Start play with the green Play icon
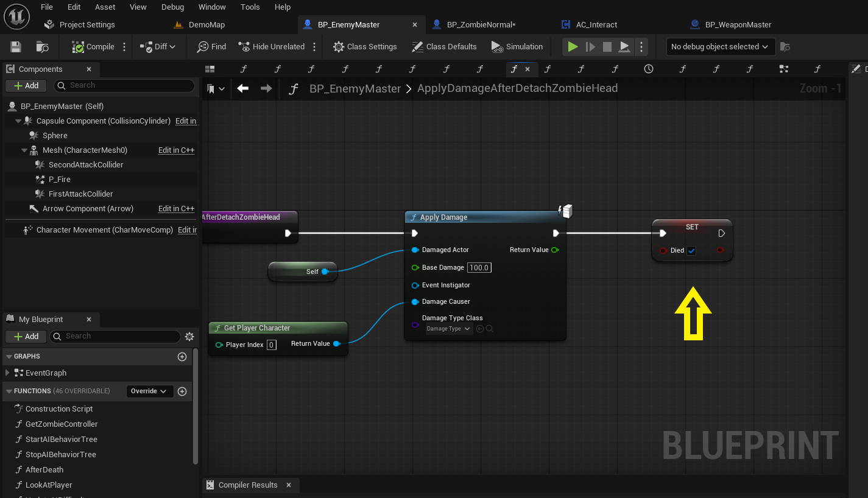The width and height of the screenshot is (868, 498). (573, 47)
